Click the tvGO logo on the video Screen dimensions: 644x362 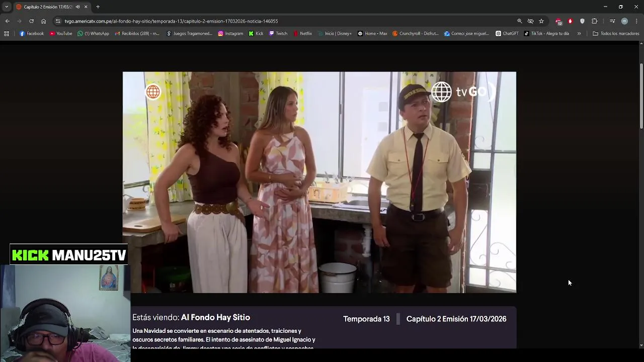[463, 92]
